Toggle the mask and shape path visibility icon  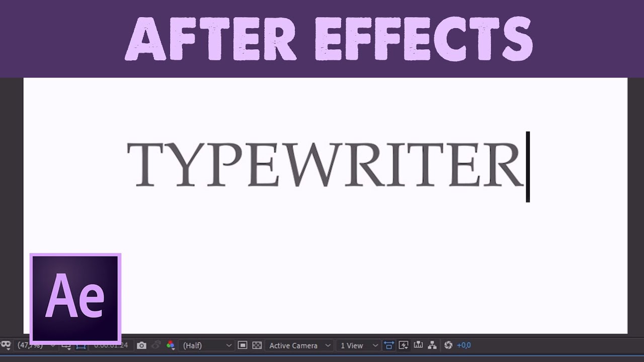(x=80, y=346)
